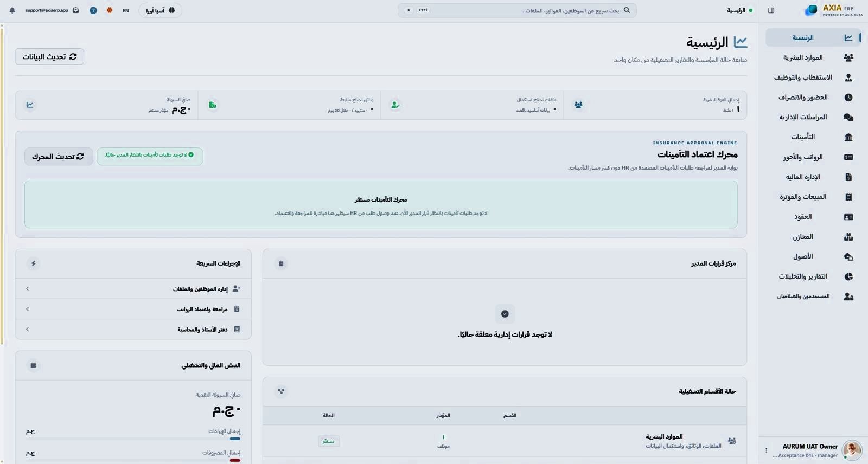Open the الأصول assets menu item
This screenshot has width=868, height=464.
tap(813, 256)
